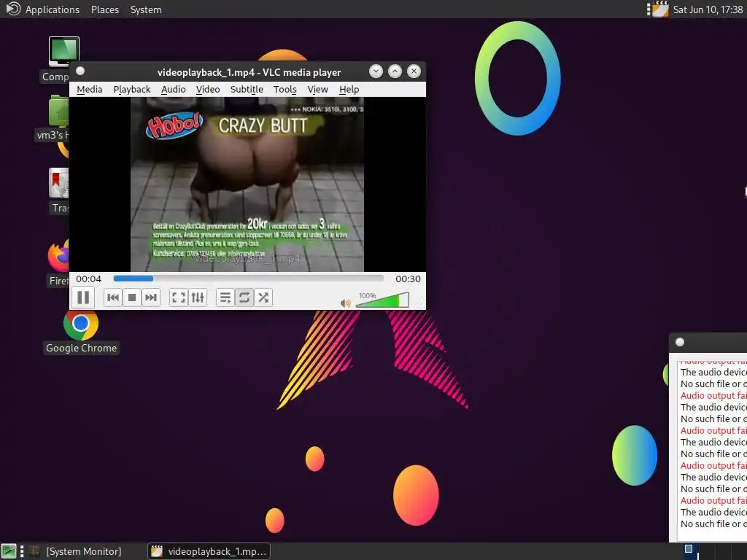Skip to next media in VLC
Screen dimensions: 747x560
point(150,297)
